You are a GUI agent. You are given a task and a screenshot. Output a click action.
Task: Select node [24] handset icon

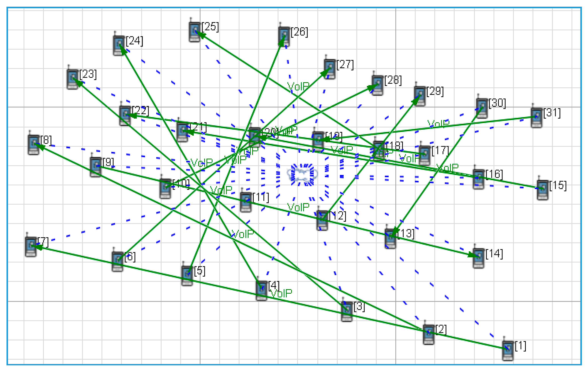click(x=119, y=45)
